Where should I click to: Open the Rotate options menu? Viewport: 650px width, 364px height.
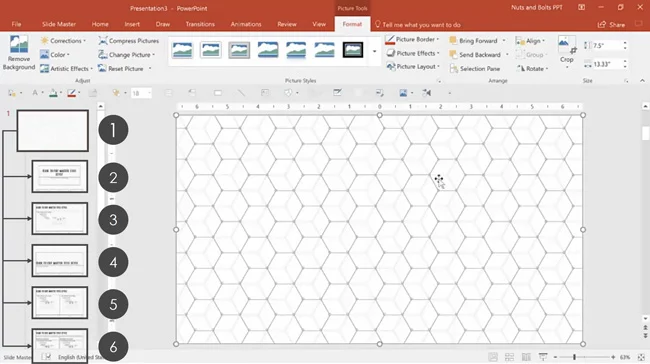532,68
